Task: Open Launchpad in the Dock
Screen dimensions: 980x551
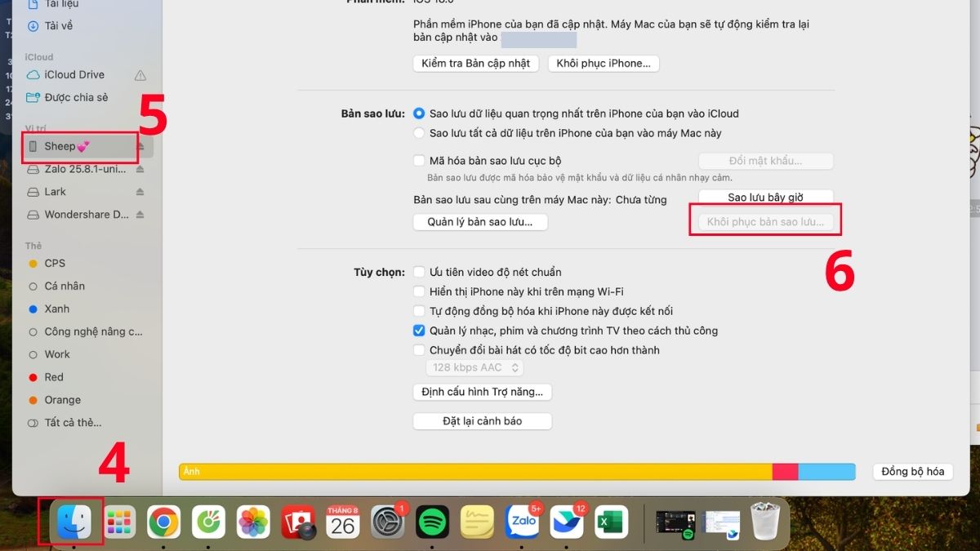Action: coord(119,522)
